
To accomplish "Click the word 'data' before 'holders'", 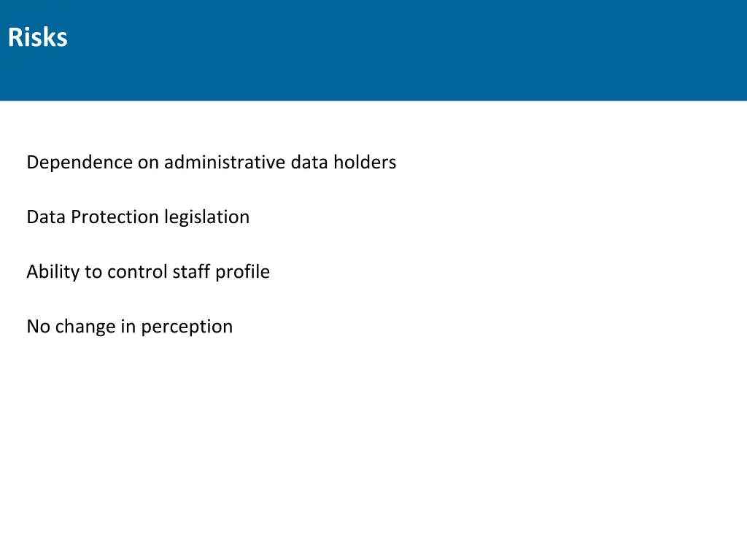I will (309, 163).
